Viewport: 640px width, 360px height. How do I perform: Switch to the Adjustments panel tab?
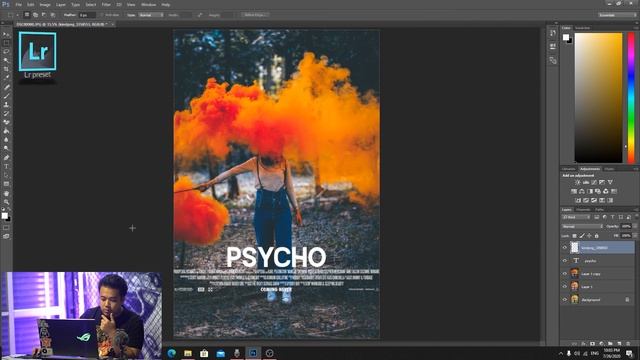point(590,169)
